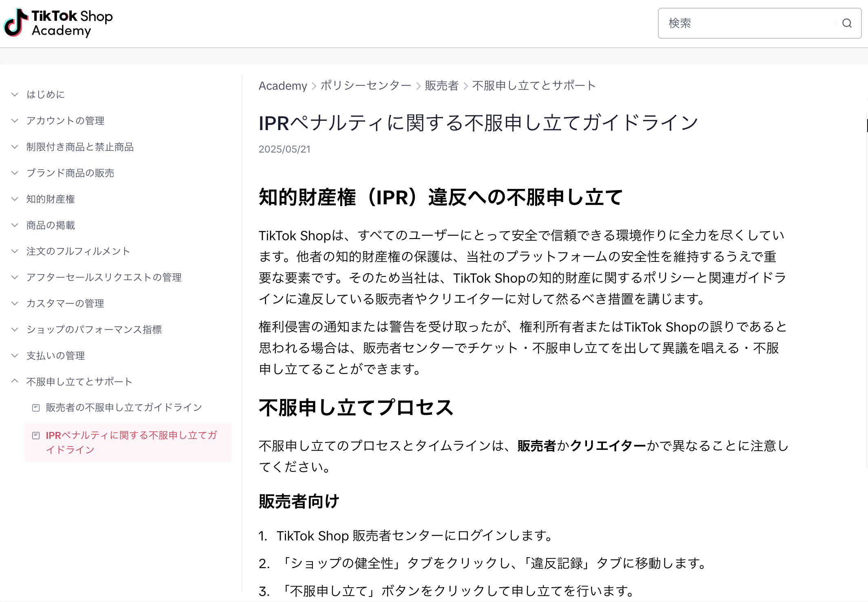Open カスタマーの管理 sidebar section
This screenshot has height=602, width=868.
tap(65, 303)
